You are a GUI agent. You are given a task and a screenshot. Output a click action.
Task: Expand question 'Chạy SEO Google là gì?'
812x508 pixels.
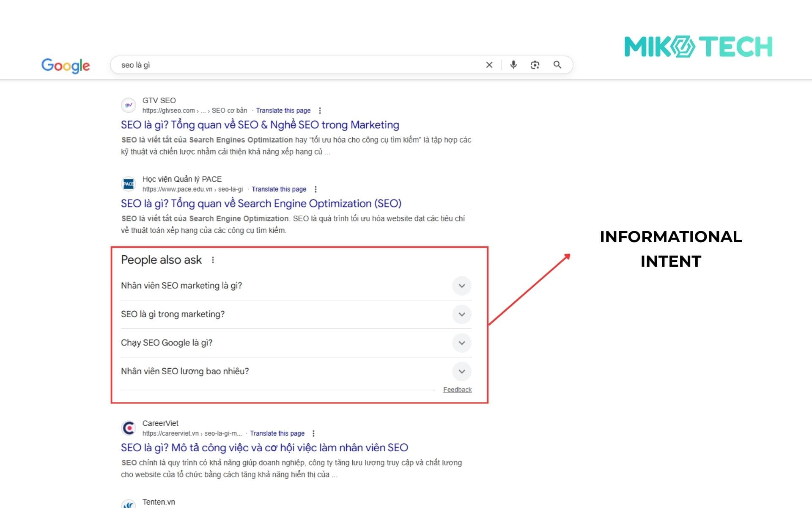(x=461, y=343)
